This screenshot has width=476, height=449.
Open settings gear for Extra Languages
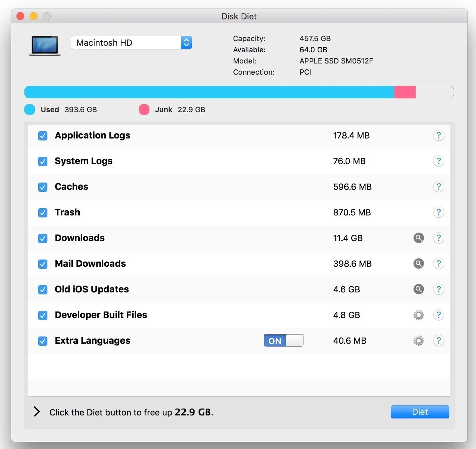(418, 341)
